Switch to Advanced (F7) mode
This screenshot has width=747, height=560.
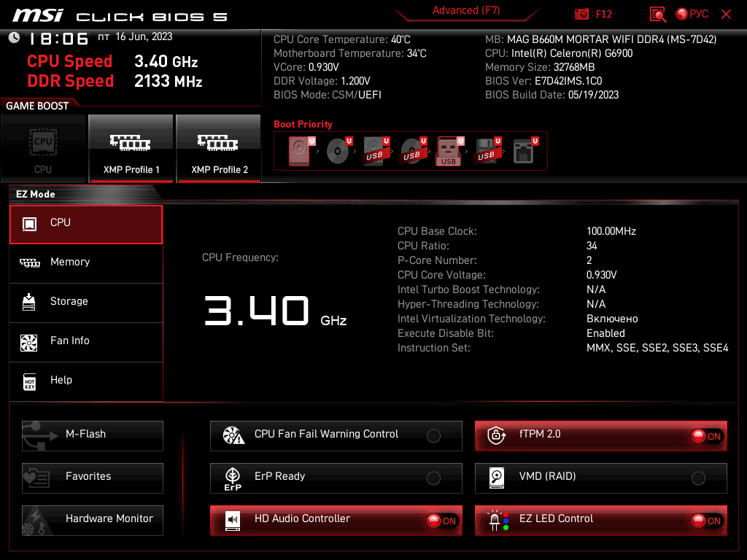coord(466,11)
